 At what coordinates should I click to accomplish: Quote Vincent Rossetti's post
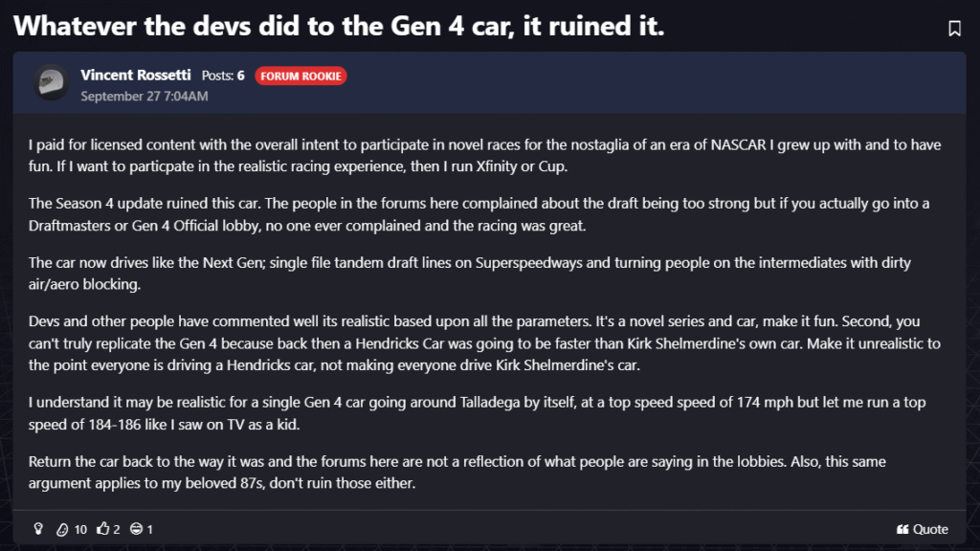point(923,529)
